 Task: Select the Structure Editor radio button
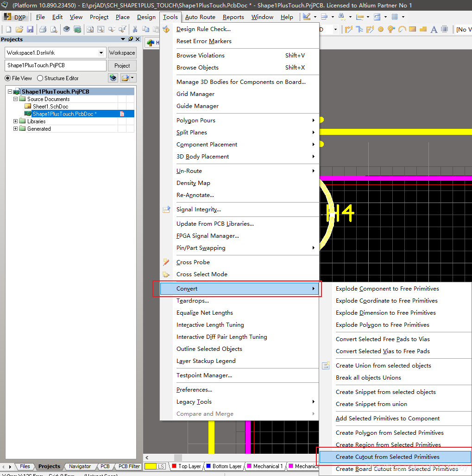coord(40,78)
